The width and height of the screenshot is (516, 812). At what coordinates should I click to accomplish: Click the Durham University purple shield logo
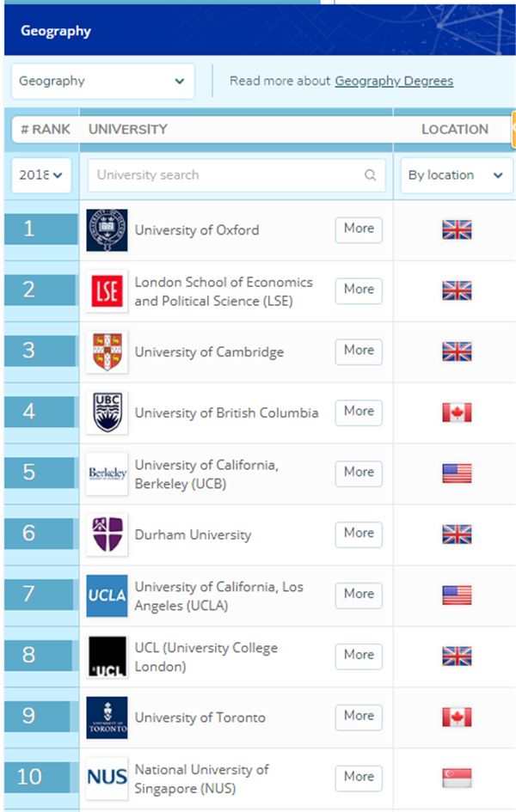[107, 535]
